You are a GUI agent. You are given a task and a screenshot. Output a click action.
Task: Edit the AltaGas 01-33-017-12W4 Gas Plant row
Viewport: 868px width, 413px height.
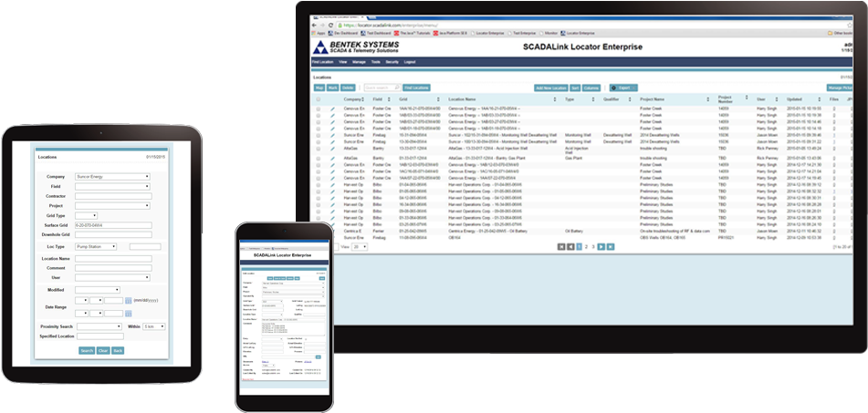coord(333,158)
